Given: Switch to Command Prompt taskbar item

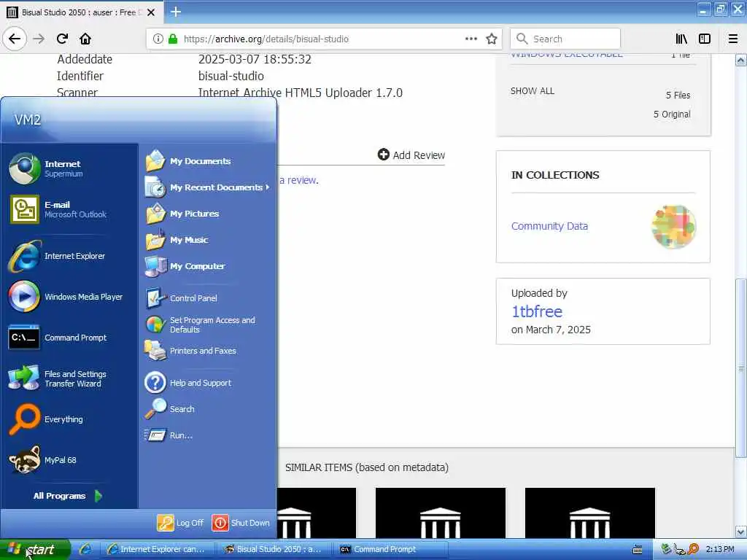Looking at the screenshot, I should [x=391, y=550].
